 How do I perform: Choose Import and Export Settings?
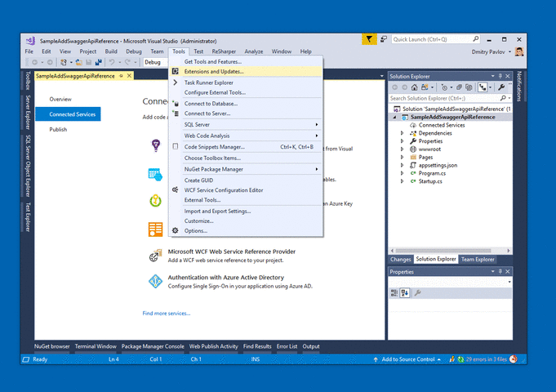[247, 211]
